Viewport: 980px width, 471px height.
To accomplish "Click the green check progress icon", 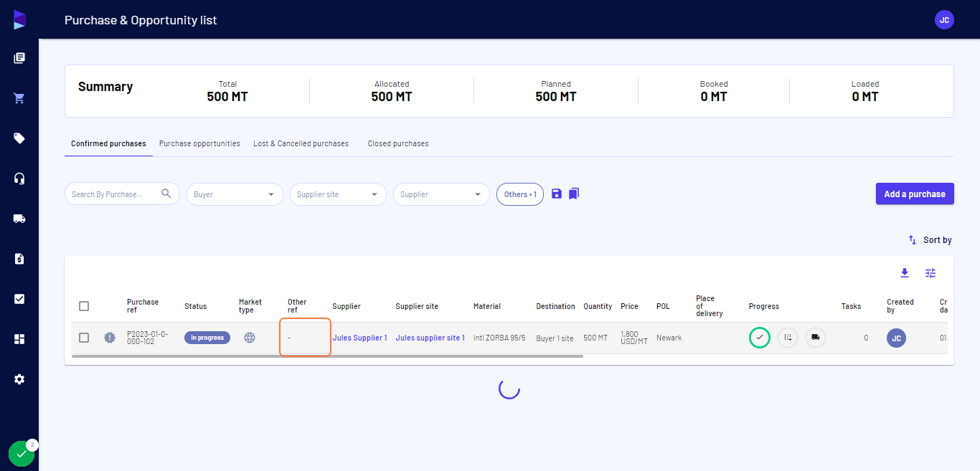I will click(759, 338).
